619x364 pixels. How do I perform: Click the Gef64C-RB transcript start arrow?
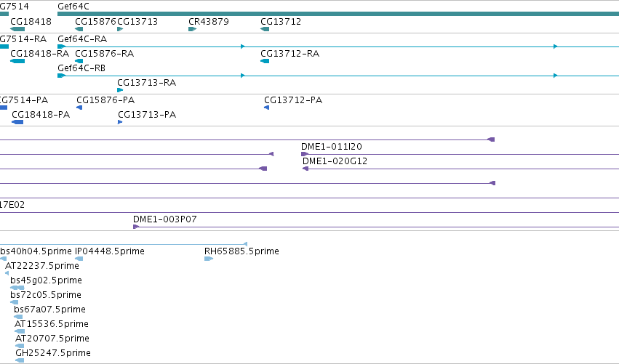tap(61, 76)
